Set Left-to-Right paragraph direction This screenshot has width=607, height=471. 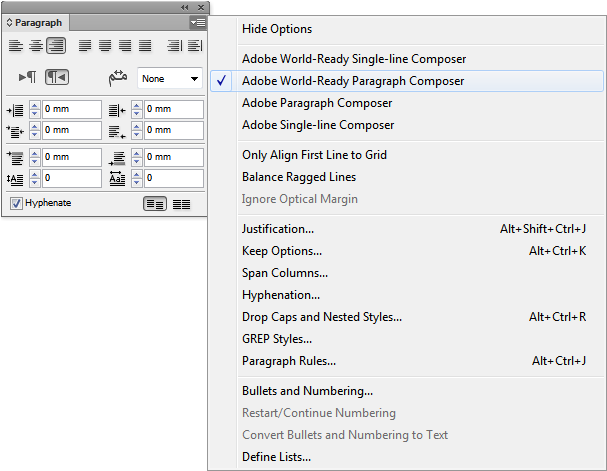(27, 78)
